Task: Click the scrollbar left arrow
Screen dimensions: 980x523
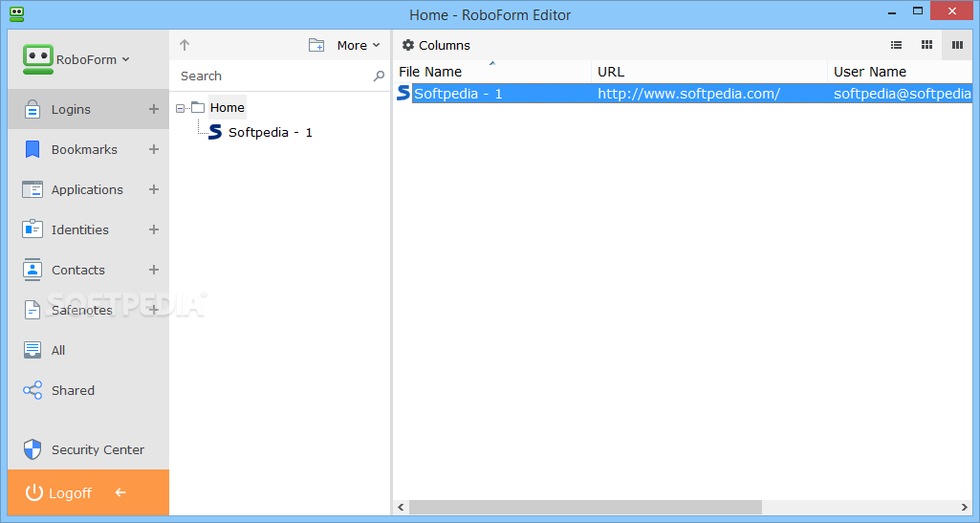Action: click(x=402, y=507)
